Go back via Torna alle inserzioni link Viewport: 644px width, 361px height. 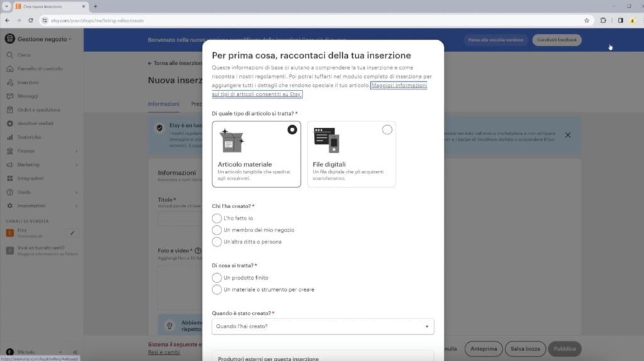175,64
